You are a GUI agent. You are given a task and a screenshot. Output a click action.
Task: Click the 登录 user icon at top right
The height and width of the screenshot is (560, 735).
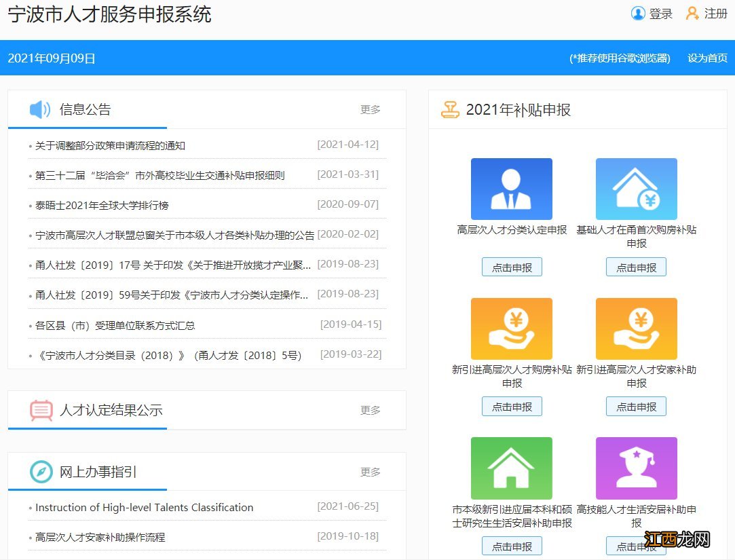[639, 14]
